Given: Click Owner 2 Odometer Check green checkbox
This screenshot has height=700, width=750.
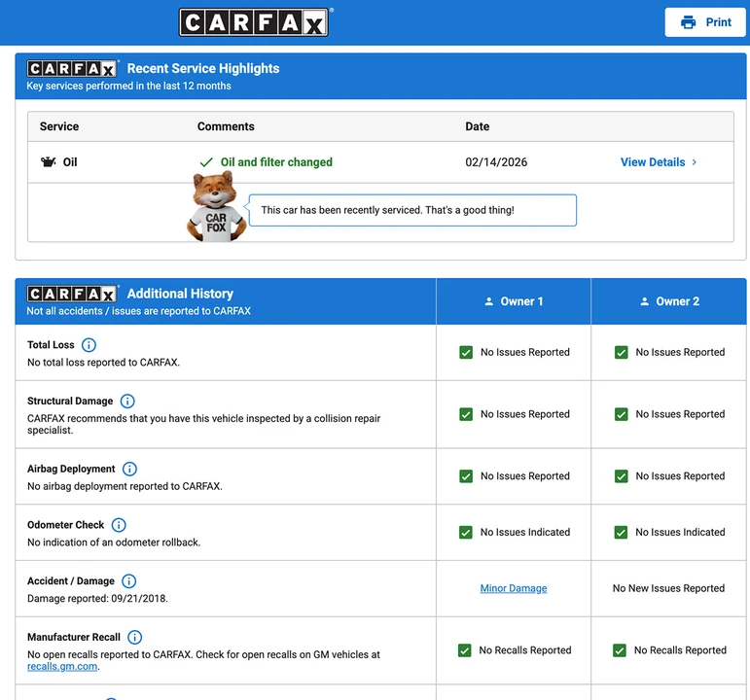Looking at the screenshot, I should (621, 532).
